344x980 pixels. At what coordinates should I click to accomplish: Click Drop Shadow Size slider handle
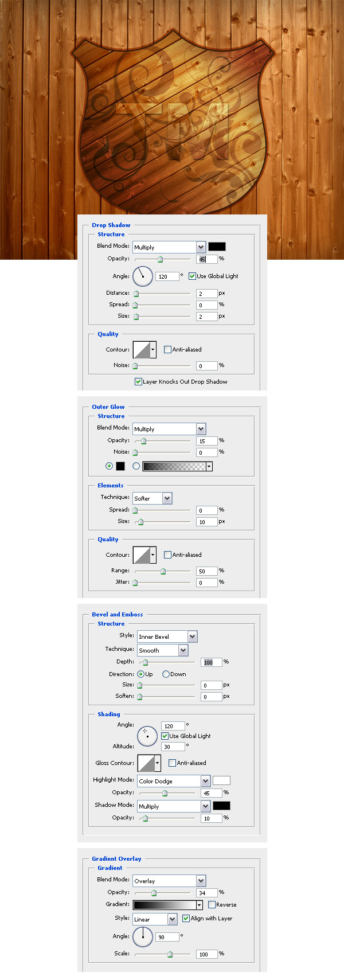coord(136,317)
